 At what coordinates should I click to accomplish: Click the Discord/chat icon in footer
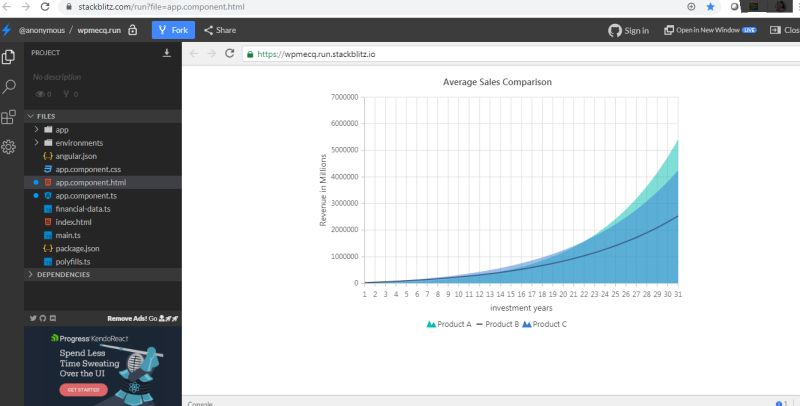coord(53,318)
